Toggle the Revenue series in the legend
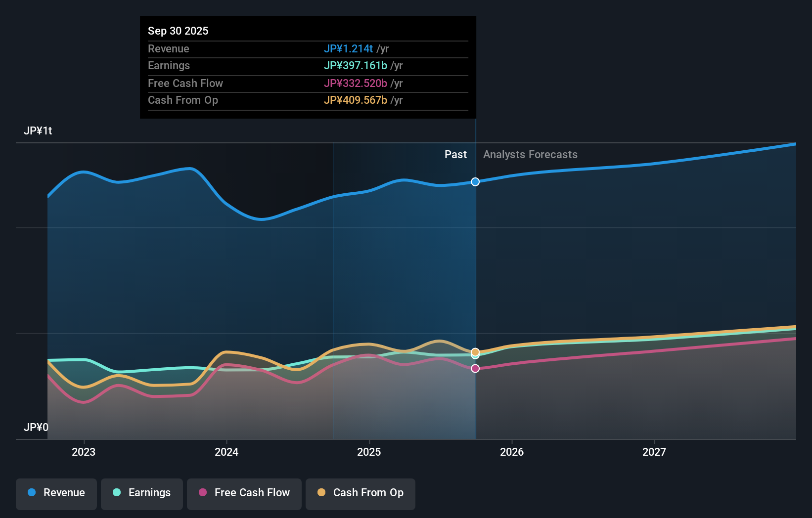The image size is (812, 518). tap(56, 494)
